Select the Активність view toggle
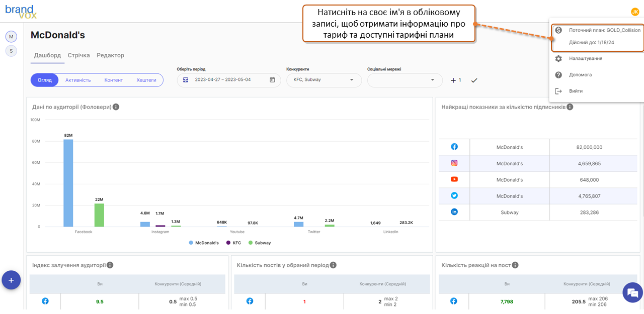The height and width of the screenshot is (314, 644). click(x=78, y=80)
